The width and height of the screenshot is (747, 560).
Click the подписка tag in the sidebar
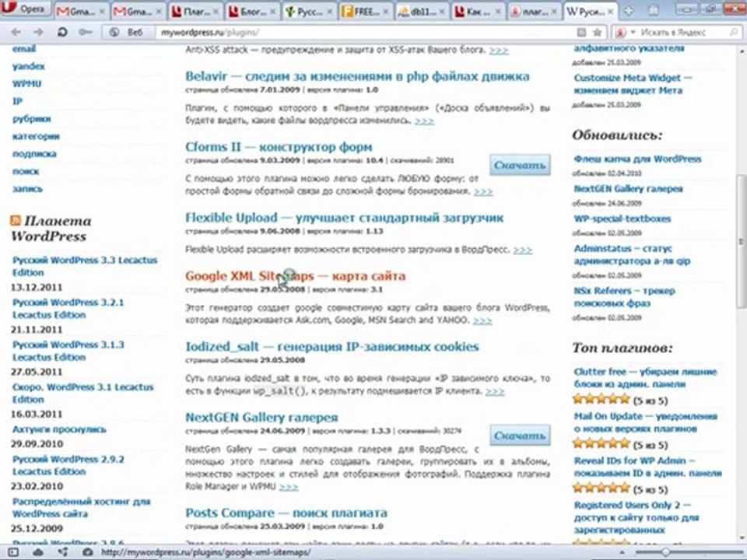point(34,154)
